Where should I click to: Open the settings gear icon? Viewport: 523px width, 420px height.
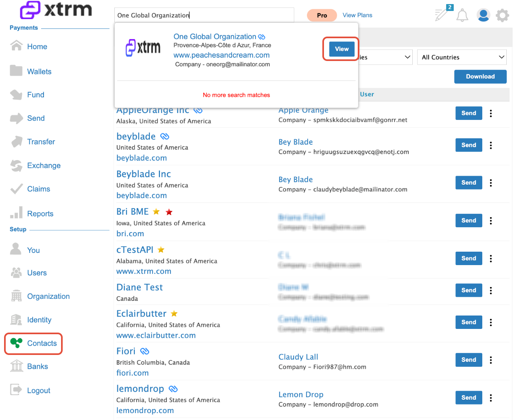pos(503,15)
